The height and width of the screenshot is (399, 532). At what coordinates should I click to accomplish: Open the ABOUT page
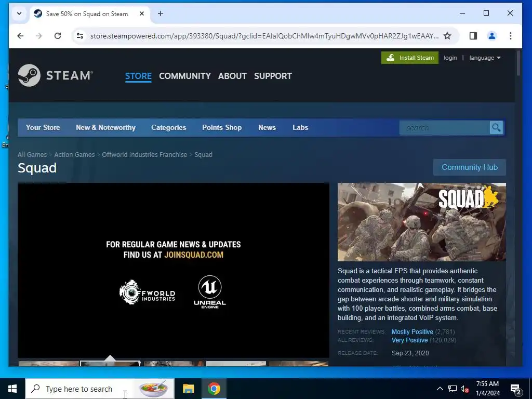click(232, 76)
